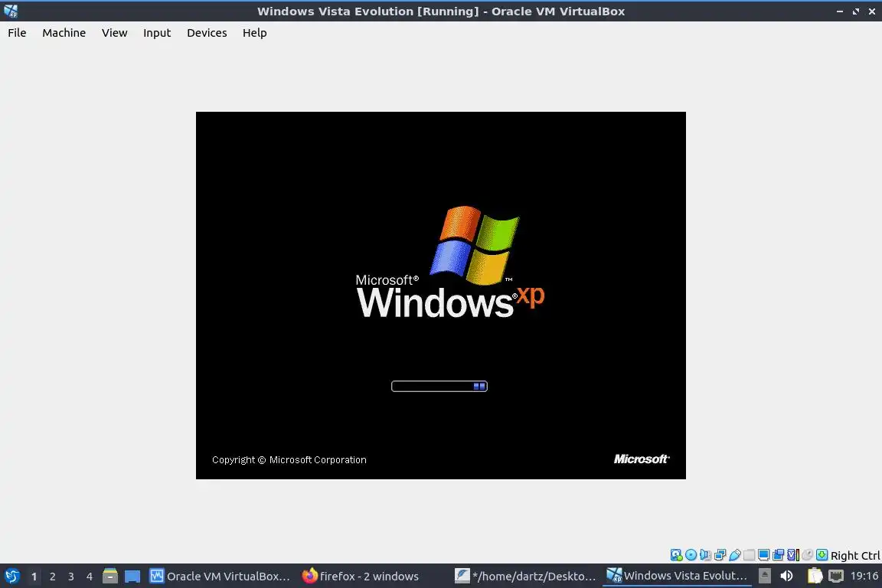
Task: Click the USB devices indicator icon
Action: [735, 555]
